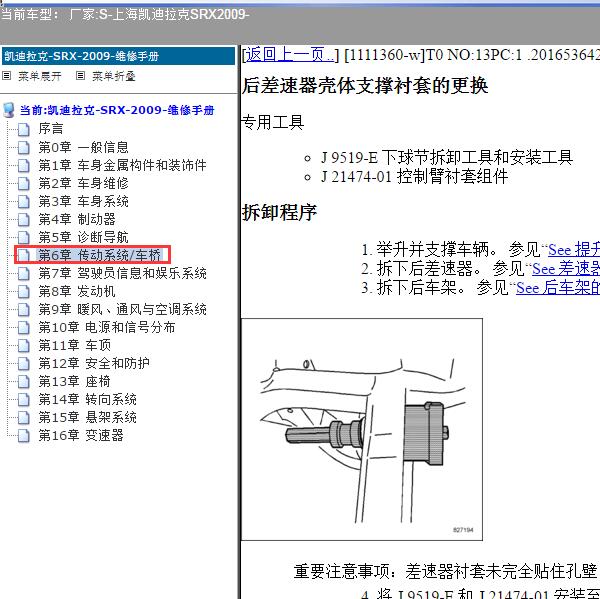Viewport: 600px width, 599px height.
Task: Open 第12章 安全和防护 chapter
Action: pos(94,363)
